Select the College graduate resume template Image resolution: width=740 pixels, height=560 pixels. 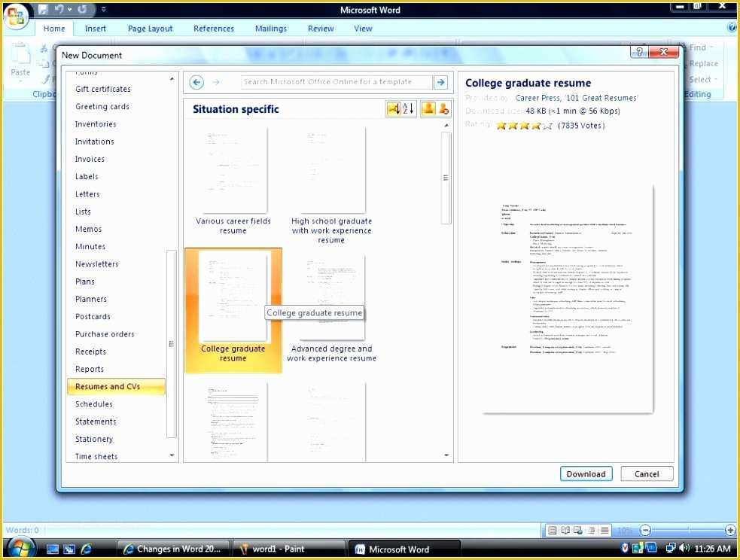click(233, 310)
